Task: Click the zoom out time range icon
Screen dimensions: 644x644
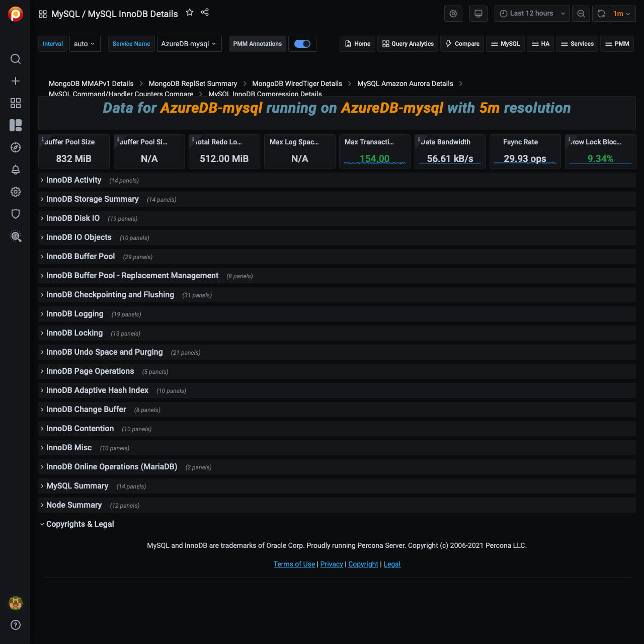Action: (581, 14)
